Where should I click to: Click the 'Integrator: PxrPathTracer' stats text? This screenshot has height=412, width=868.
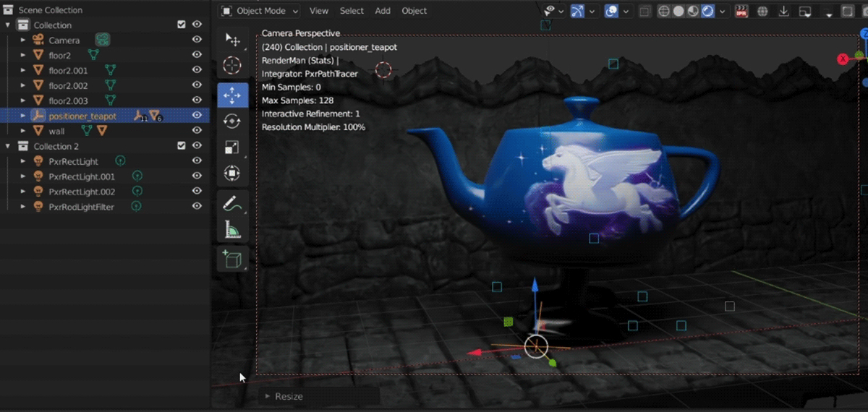click(x=310, y=74)
